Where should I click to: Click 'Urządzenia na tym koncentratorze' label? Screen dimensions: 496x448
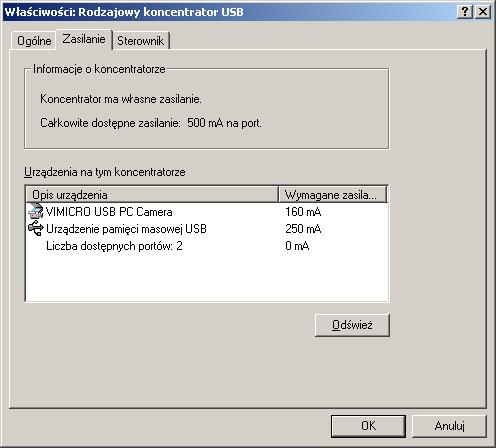click(x=105, y=172)
